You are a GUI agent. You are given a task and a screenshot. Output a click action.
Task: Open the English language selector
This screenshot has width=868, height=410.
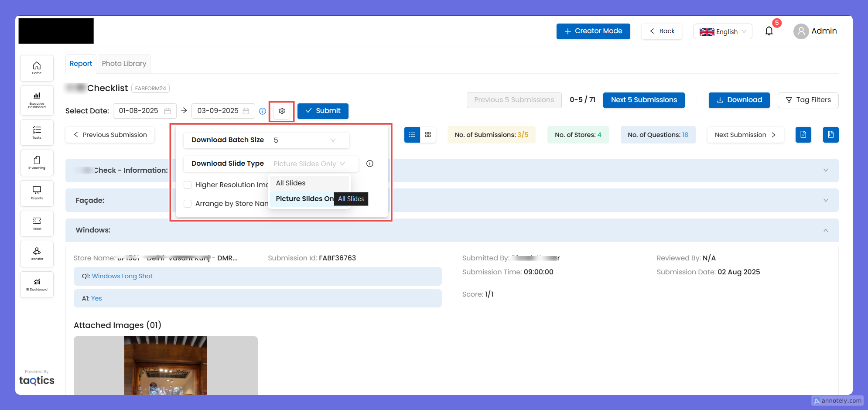pos(723,31)
